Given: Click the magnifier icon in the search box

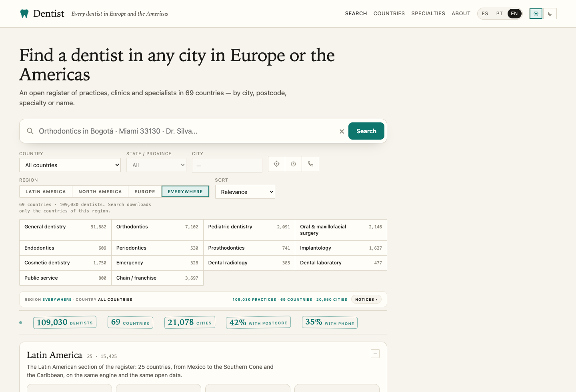Looking at the screenshot, I should click(x=30, y=131).
